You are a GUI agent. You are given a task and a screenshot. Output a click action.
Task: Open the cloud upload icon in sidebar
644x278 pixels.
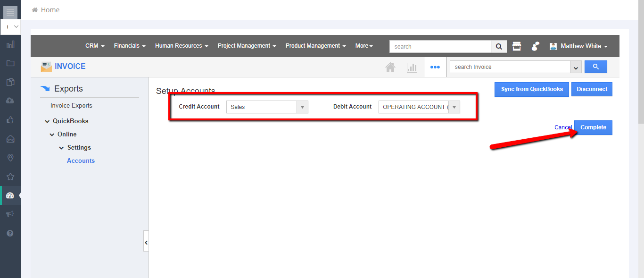tap(10, 101)
